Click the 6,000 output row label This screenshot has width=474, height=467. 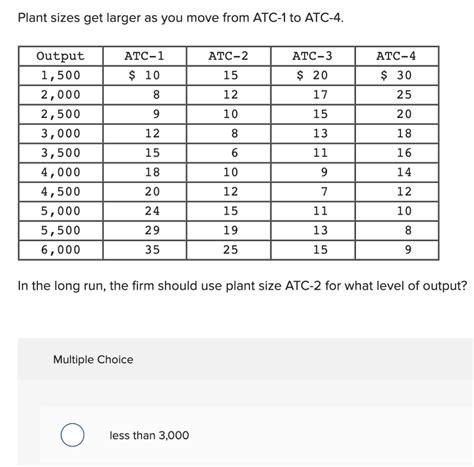click(61, 250)
